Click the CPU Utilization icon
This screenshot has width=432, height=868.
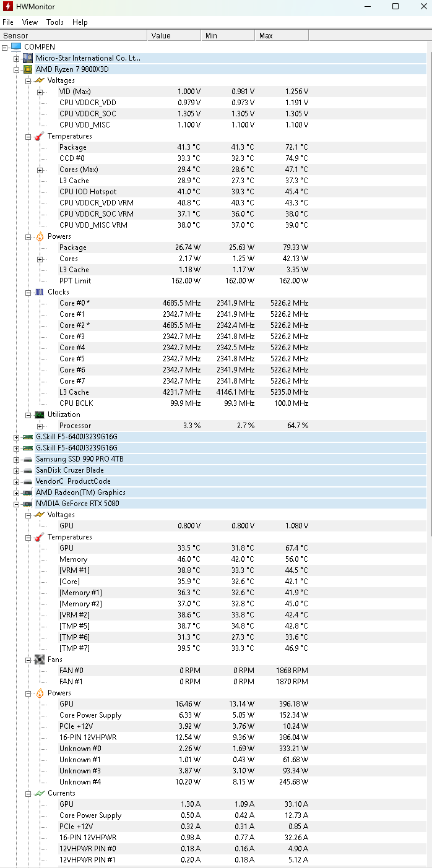pos(39,415)
